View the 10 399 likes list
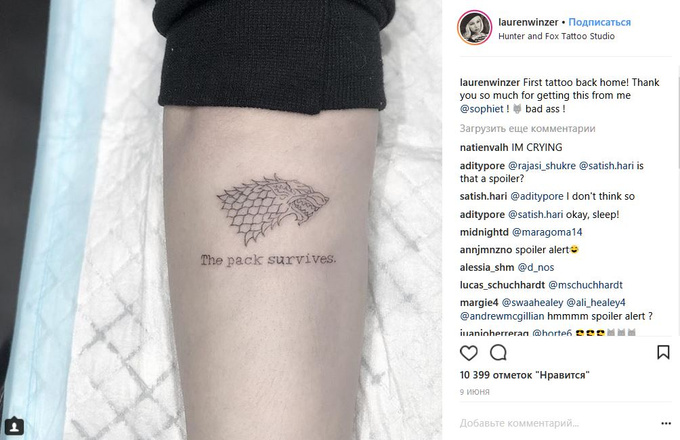Viewport: 680px width, 440px height. [525, 375]
